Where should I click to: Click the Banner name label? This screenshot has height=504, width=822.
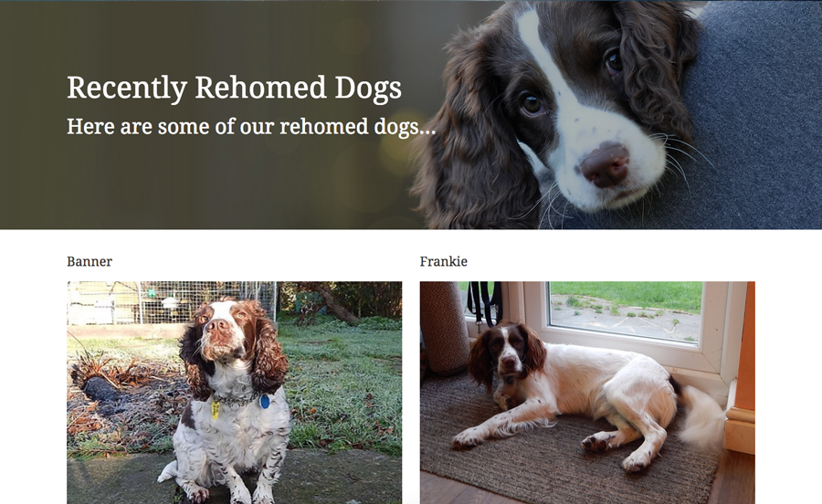[x=90, y=261]
